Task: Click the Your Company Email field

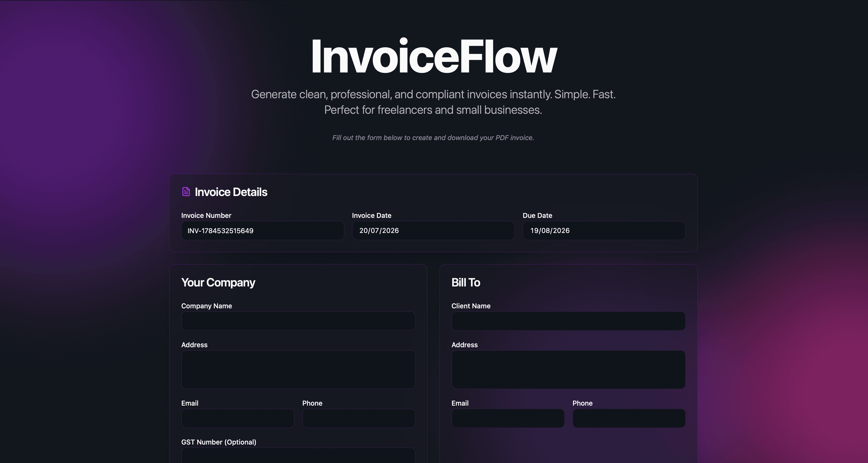Action: (x=238, y=418)
